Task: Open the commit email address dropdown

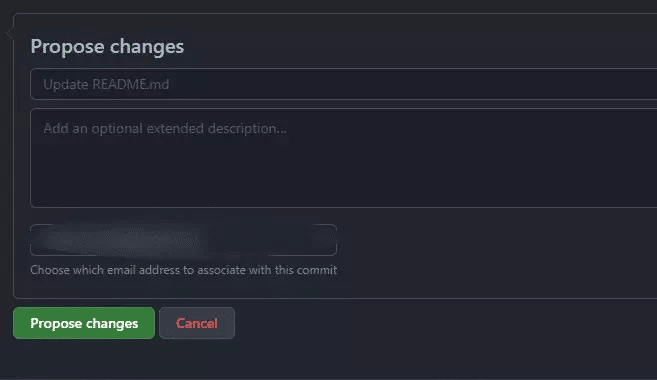Action: (183, 240)
